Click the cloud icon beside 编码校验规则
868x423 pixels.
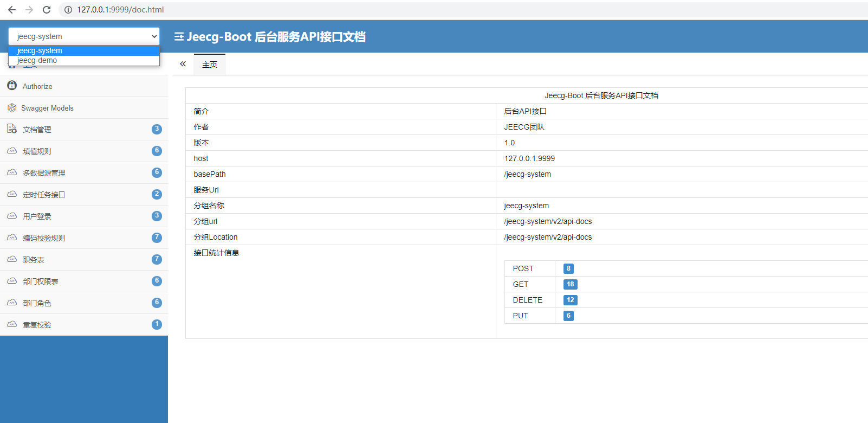12,238
